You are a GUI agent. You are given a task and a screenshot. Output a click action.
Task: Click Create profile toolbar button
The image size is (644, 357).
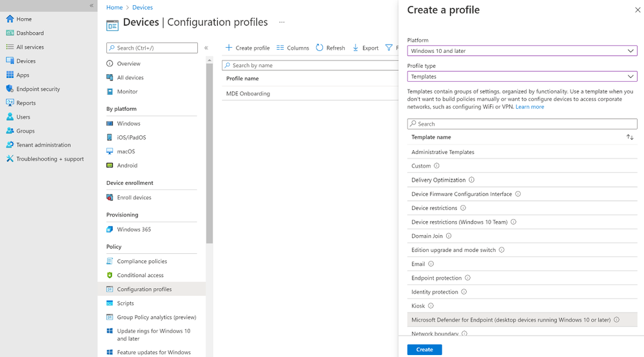(x=248, y=48)
